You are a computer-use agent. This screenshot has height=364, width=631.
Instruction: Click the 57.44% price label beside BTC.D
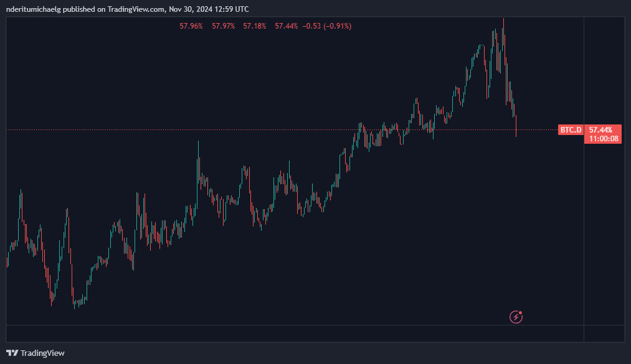click(600, 130)
